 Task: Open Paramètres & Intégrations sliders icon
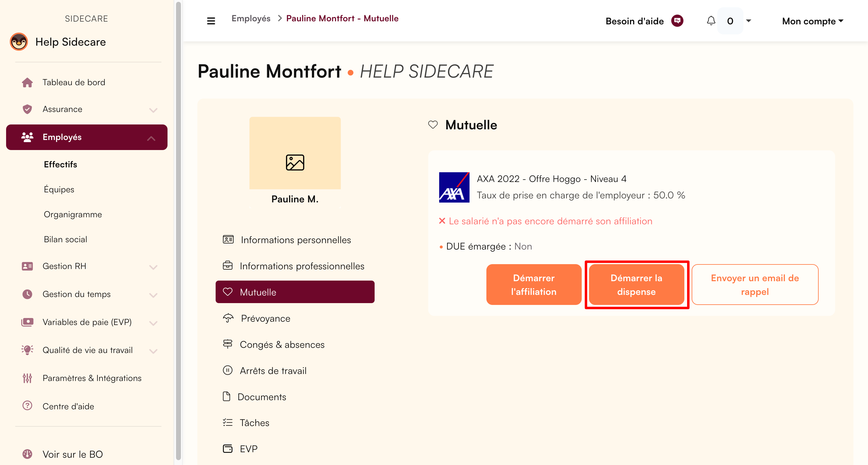point(27,378)
